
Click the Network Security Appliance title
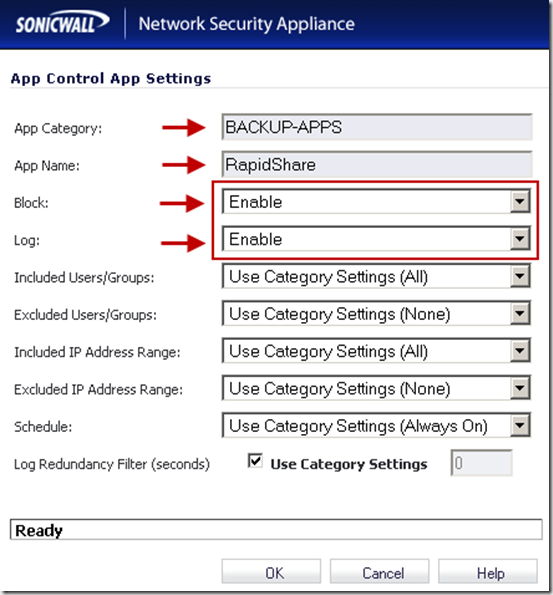point(247,24)
